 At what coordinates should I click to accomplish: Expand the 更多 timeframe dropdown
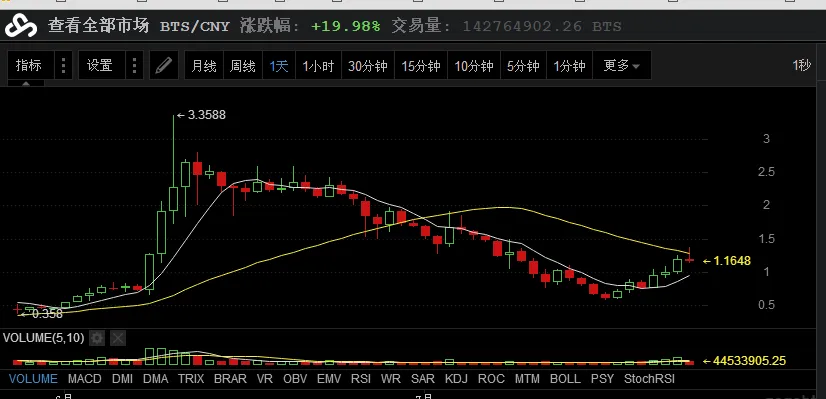tap(622, 65)
